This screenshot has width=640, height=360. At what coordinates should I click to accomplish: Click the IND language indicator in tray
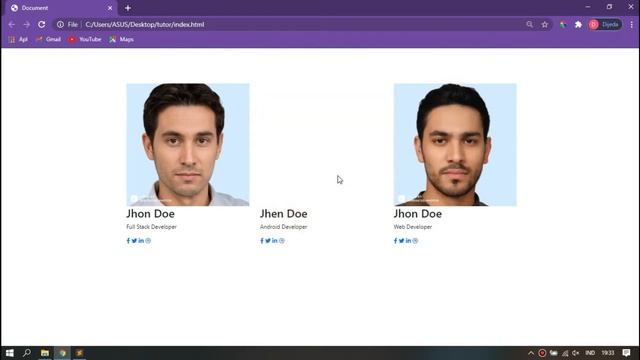point(590,353)
